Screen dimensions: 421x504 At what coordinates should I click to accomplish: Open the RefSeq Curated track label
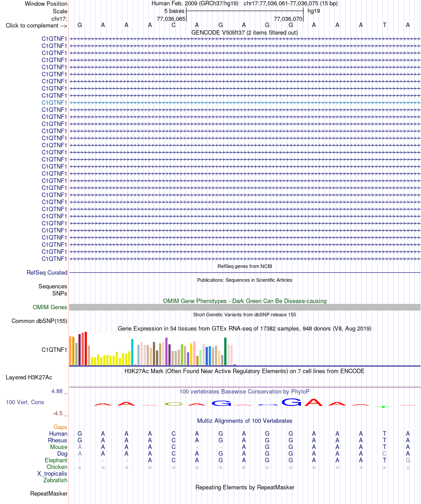click(x=47, y=272)
